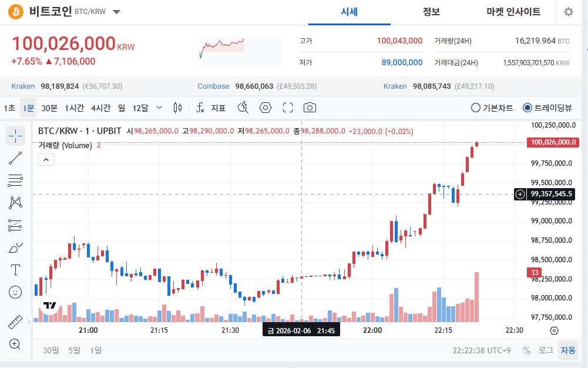Click the lightning bolt magnifier icon
588x368 pixels.
(x=243, y=108)
